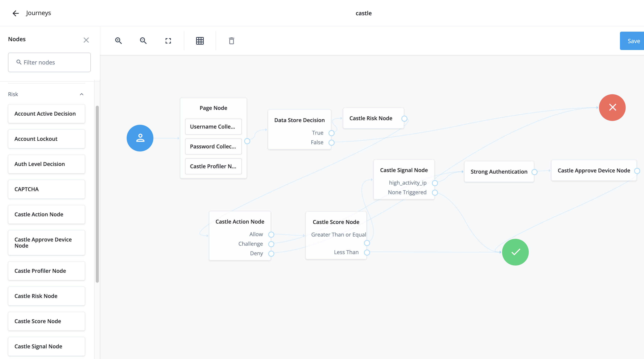This screenshot has width=644, height=359.
Task: Select Castle Risk Node in sidebar list
Action: [47, 296]
